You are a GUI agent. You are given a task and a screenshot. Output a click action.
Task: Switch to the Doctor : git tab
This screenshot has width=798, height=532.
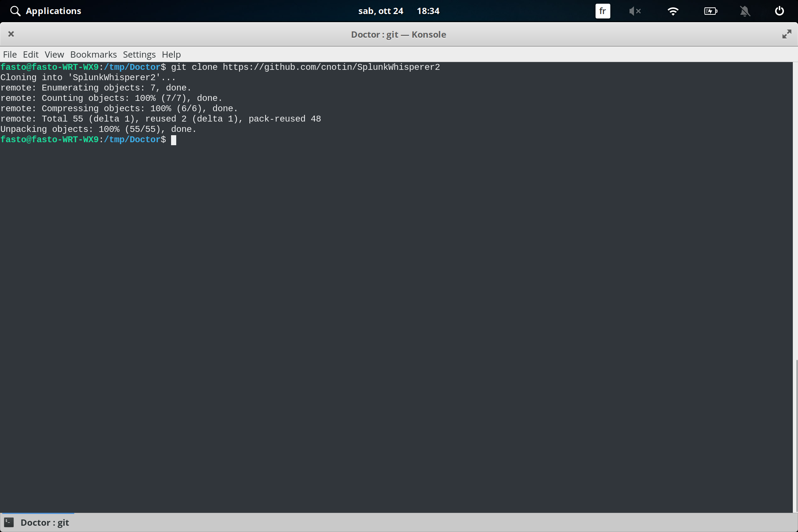[x=44, y=522]
